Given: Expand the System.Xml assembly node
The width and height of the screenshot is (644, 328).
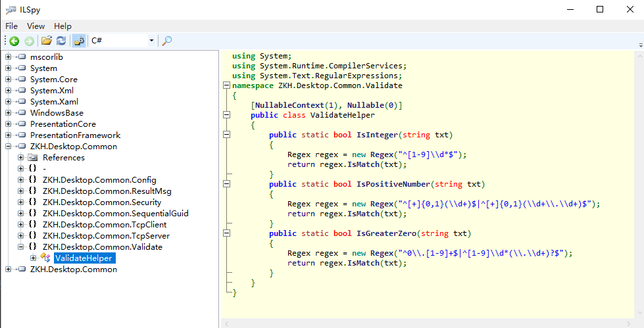Looking at the screenshot, I should coord(8,90).
